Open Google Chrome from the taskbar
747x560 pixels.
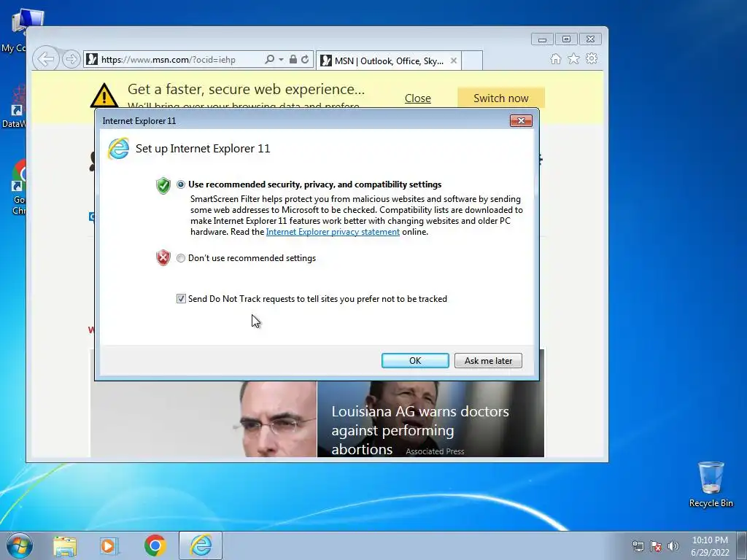(x=155, y=545)
